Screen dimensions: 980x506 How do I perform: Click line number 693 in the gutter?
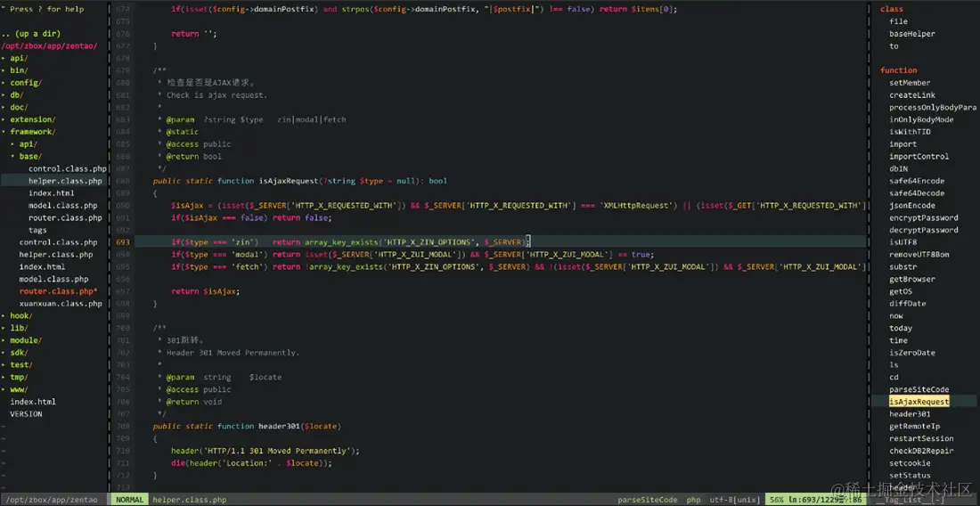123,242
